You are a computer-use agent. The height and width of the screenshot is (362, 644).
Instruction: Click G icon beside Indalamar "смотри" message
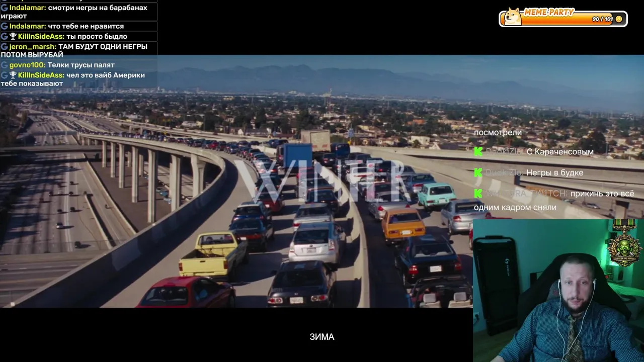pyautogui.click(x=4, y=8)
